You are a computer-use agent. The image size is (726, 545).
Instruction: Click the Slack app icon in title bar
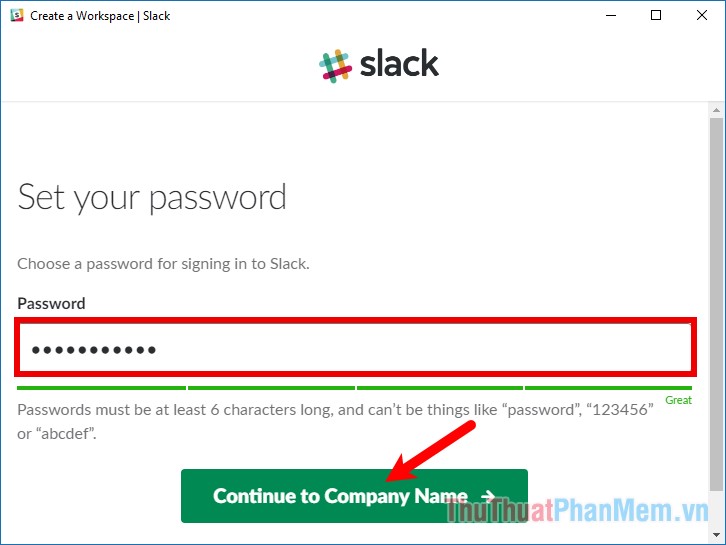pos(17,15)
